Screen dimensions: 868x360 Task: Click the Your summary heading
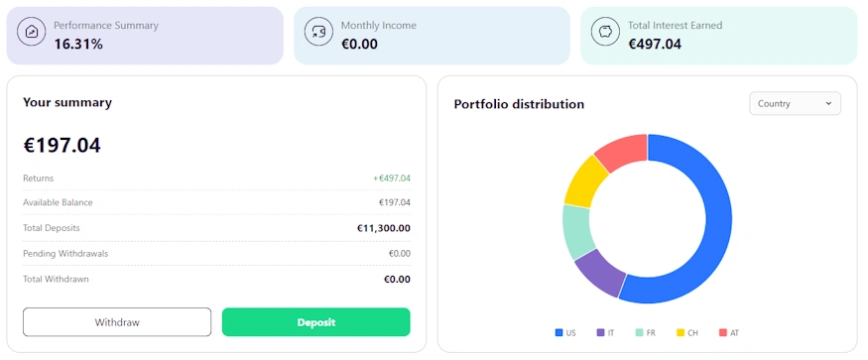(x=67, y=102)
